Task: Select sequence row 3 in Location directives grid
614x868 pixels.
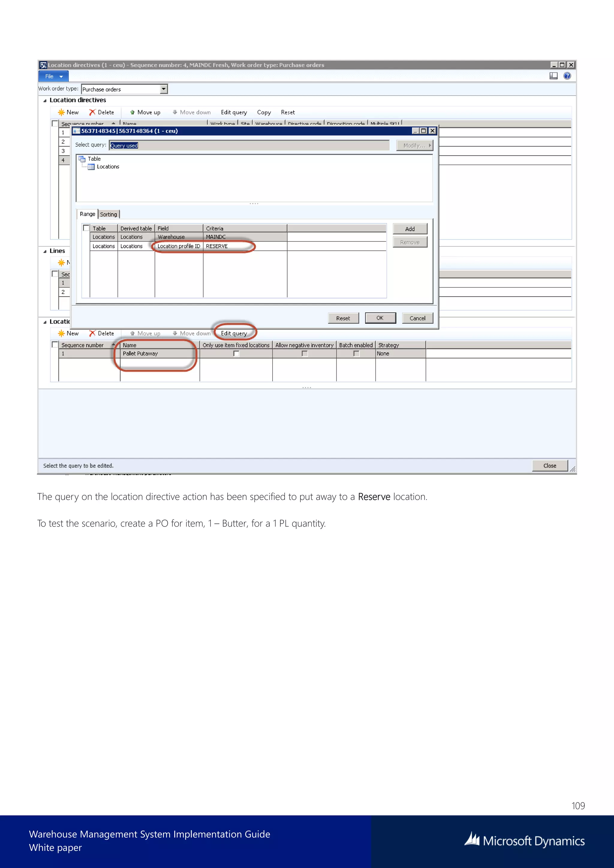Action: coord(64,151)
